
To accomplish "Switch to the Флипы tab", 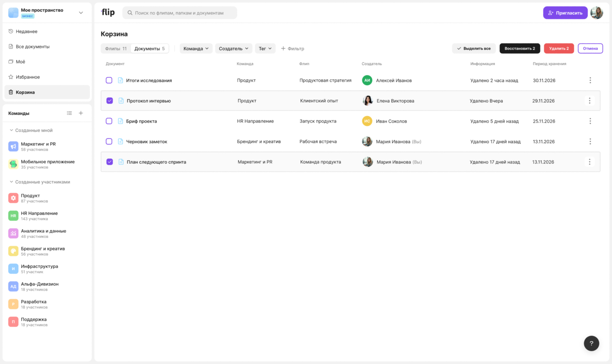I will 116,49.
